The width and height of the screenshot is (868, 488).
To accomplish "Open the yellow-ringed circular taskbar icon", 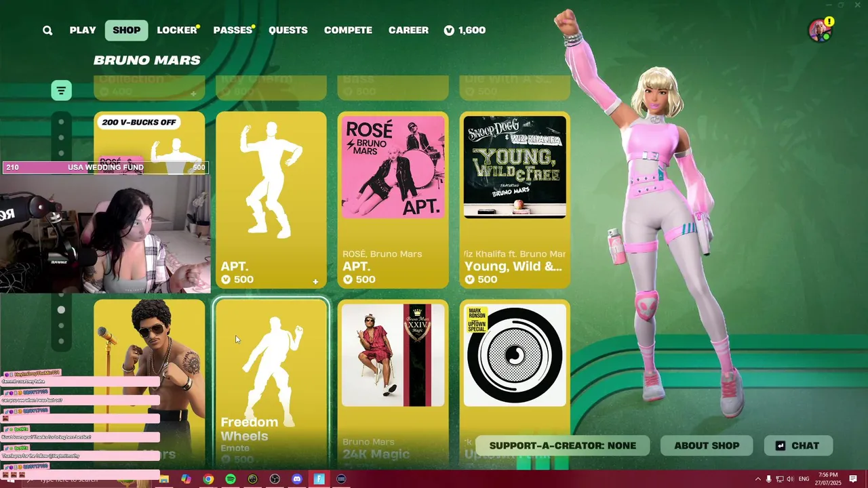I will point(252,479).
